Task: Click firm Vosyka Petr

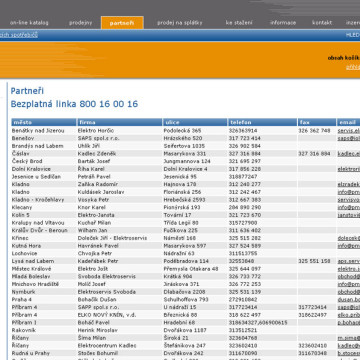Action: 93,200
